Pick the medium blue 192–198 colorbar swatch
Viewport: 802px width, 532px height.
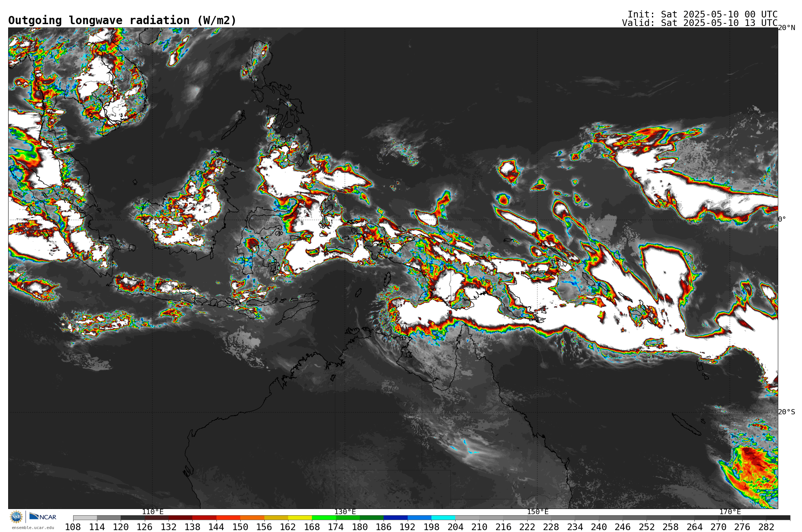click(420, 518)
